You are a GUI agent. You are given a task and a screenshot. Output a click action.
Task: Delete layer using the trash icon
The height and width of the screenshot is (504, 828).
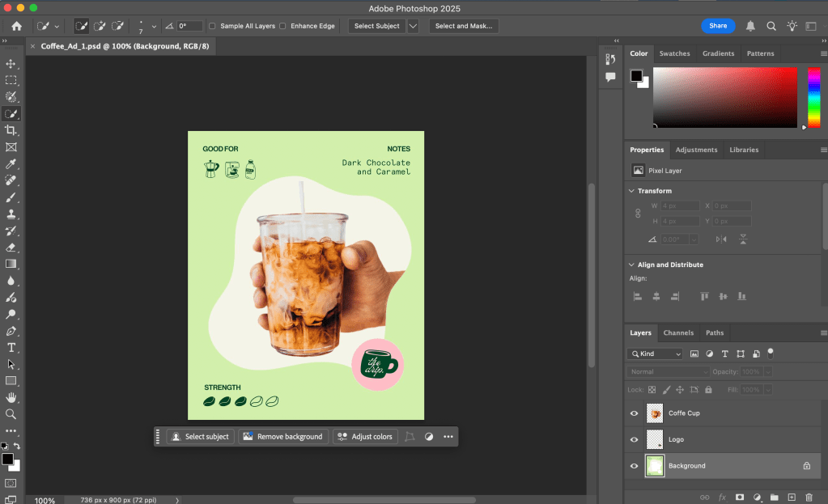point(809,497)
